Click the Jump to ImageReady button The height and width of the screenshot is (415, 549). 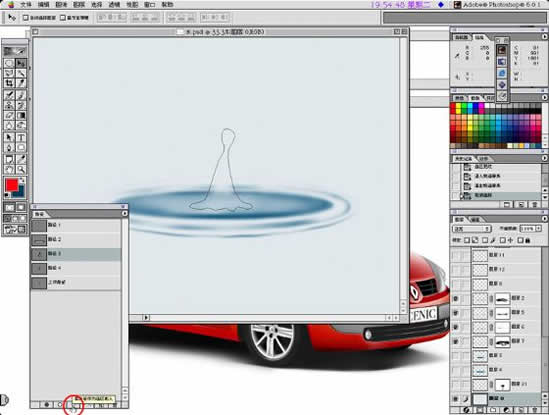15,230
